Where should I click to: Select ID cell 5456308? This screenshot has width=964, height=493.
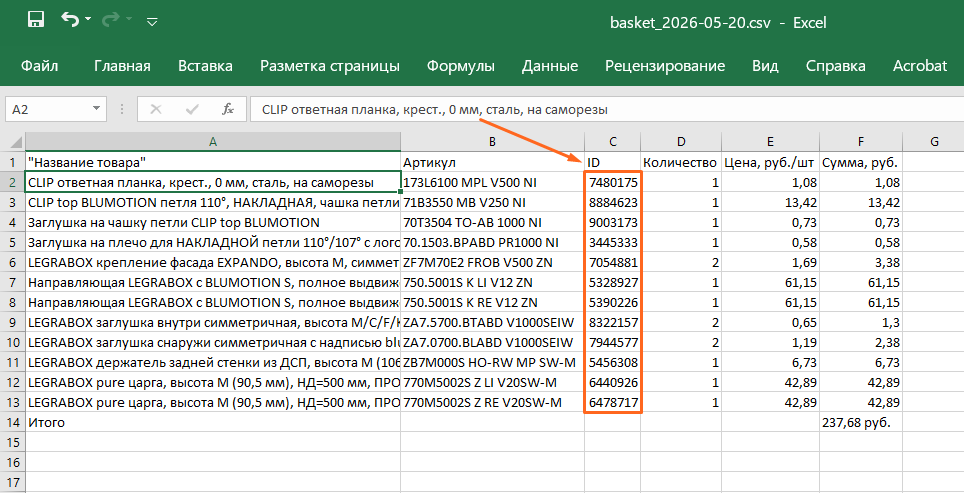[612, 363]
